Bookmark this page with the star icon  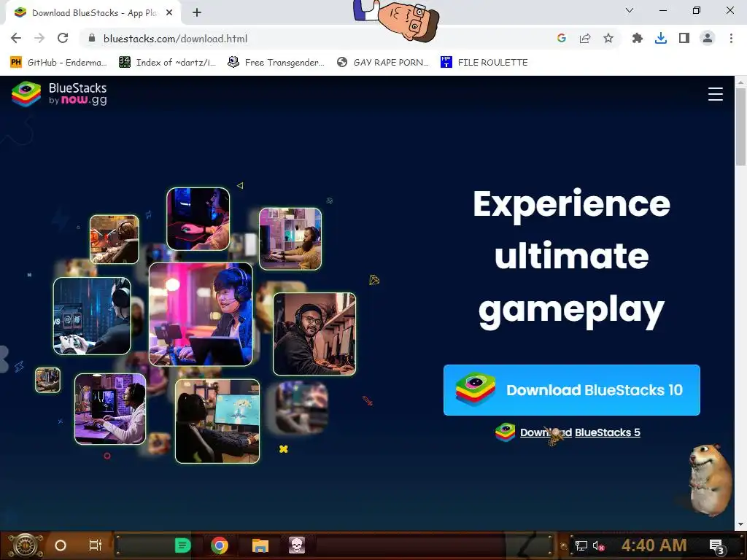tap(608, 38)
